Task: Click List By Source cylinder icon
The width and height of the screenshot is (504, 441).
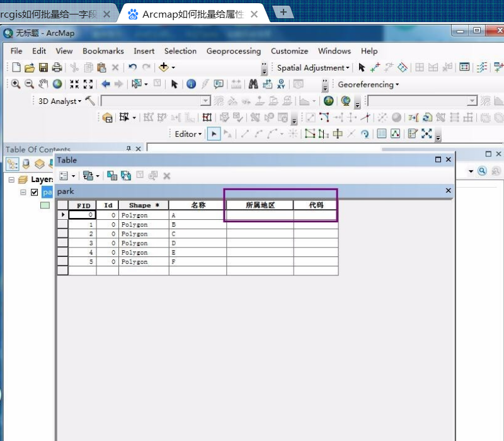Action: click(26, 164)
